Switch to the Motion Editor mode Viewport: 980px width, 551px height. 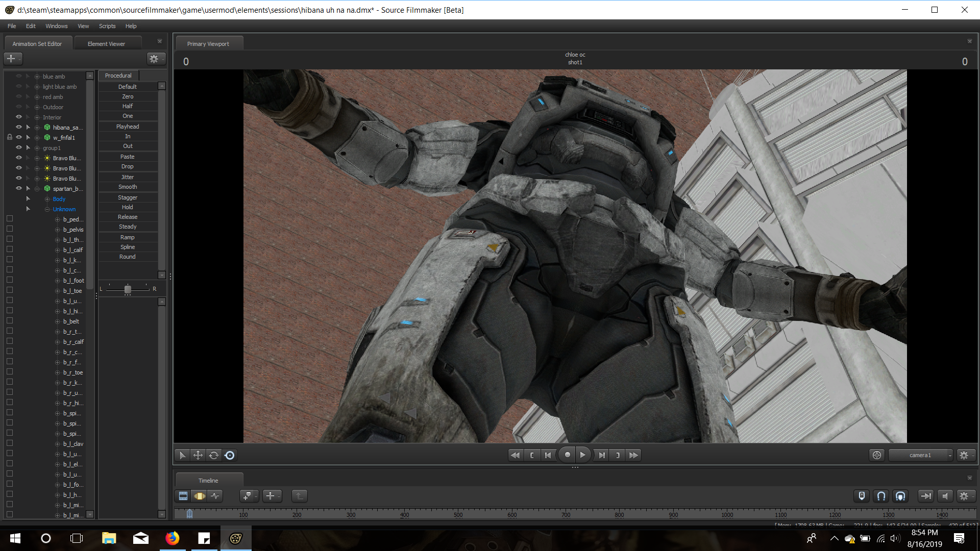coord(200,496)
